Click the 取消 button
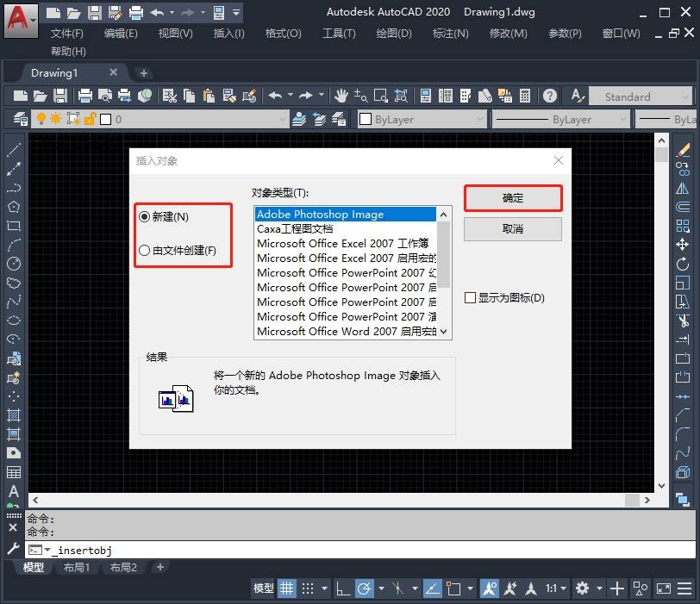The image size is (700, 604). (512, 229)
